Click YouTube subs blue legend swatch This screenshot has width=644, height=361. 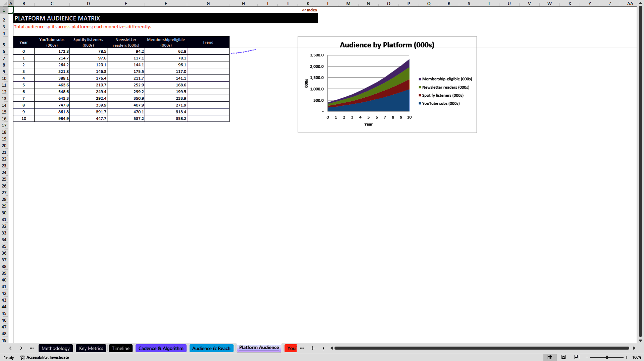click(420, 103)
